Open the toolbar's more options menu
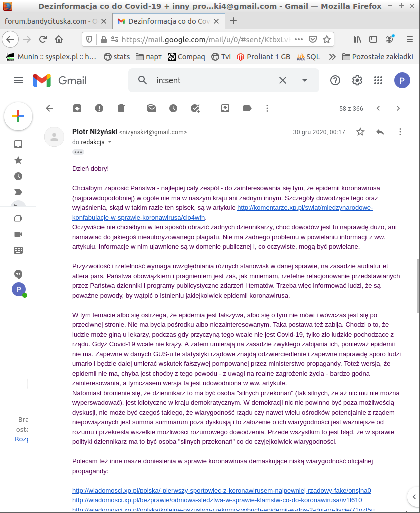Screen dimensions: 420x513 click(267, 108)
